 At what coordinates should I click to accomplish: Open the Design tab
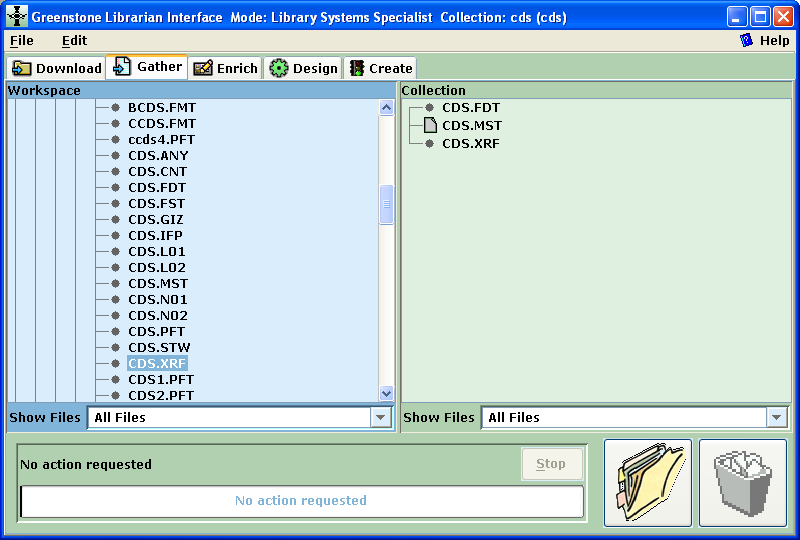303,68
